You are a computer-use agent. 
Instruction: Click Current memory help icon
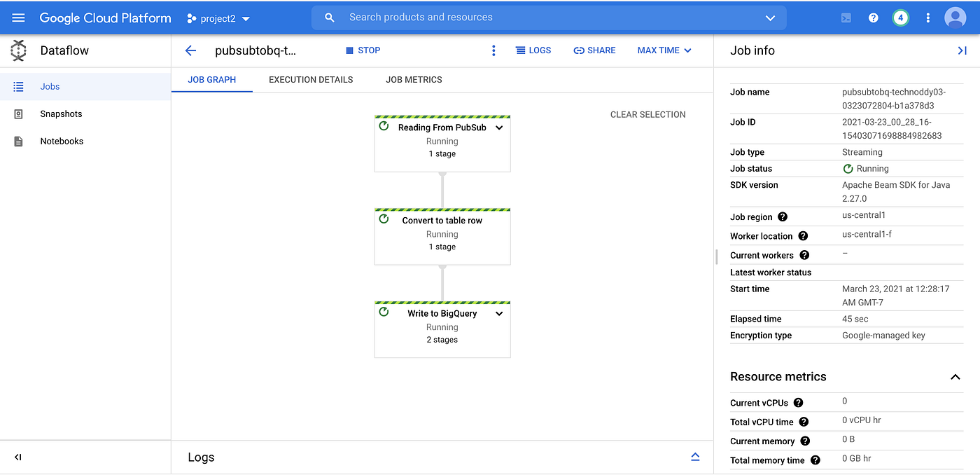(x=805, y=441)
